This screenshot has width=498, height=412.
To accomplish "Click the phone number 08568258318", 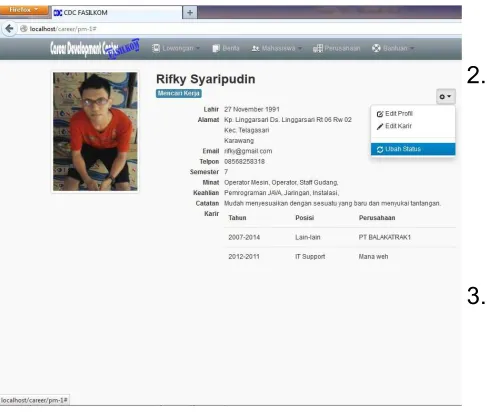I will [x=244, y=162].
